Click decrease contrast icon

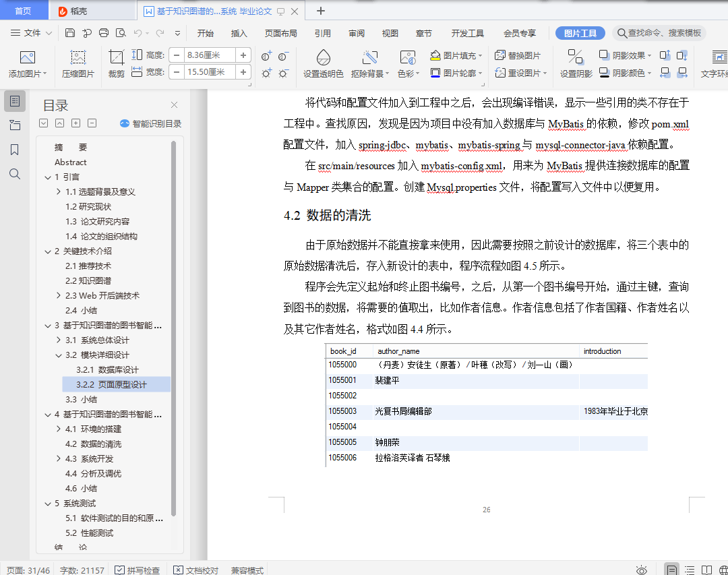pyautogui.click(x=283, y=56)
